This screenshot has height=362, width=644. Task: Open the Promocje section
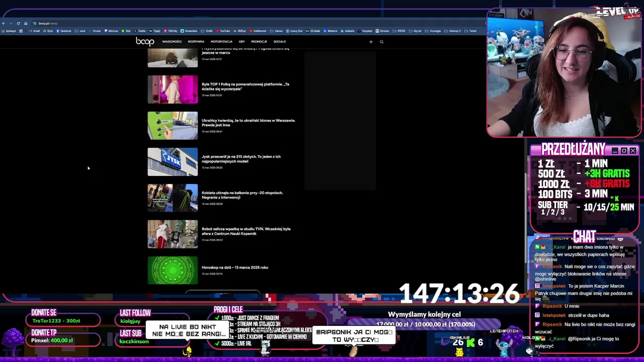(x=259, y=42)
